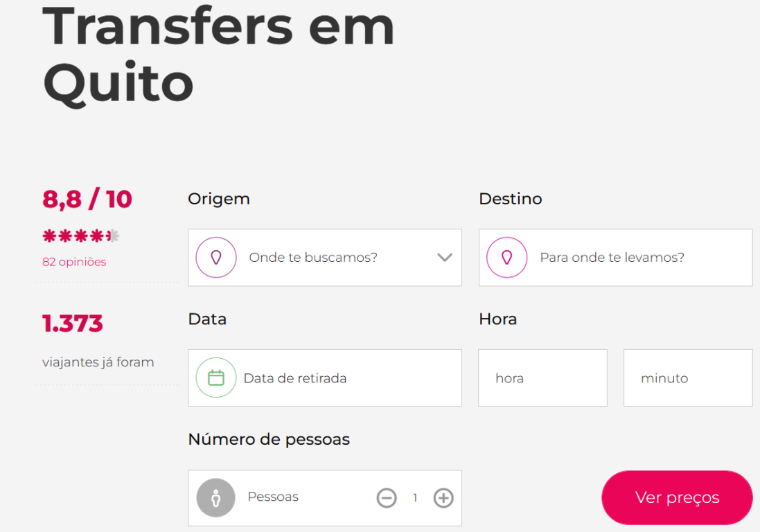Click the people count value 1
Viewport: 760px width, 532px height.
pos(415,497)
